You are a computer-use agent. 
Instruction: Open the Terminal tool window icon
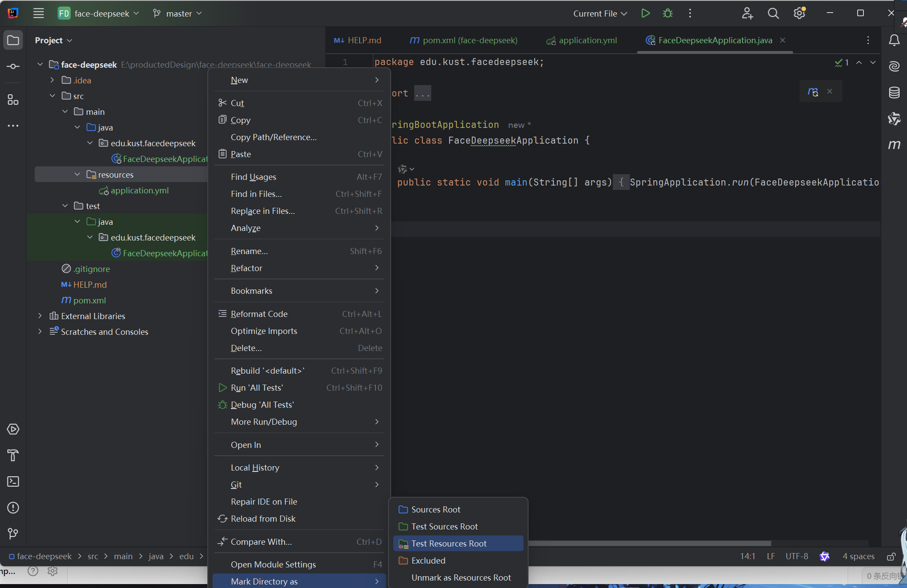tap(13, 481)
